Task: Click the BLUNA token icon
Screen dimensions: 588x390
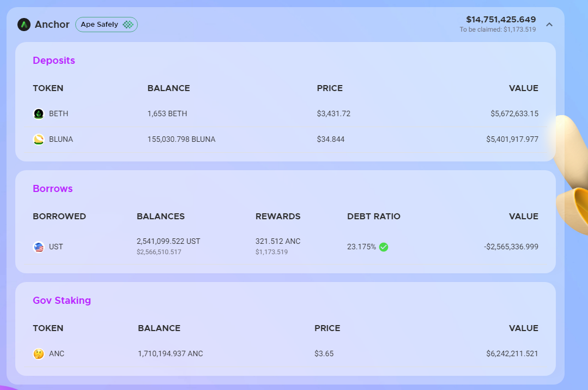Action: (x=39, y=139)
